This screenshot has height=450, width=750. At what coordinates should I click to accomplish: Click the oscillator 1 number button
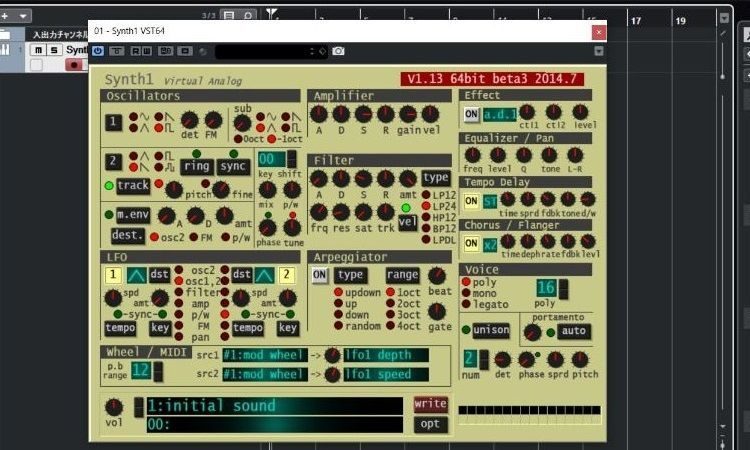tap(113, 122)
